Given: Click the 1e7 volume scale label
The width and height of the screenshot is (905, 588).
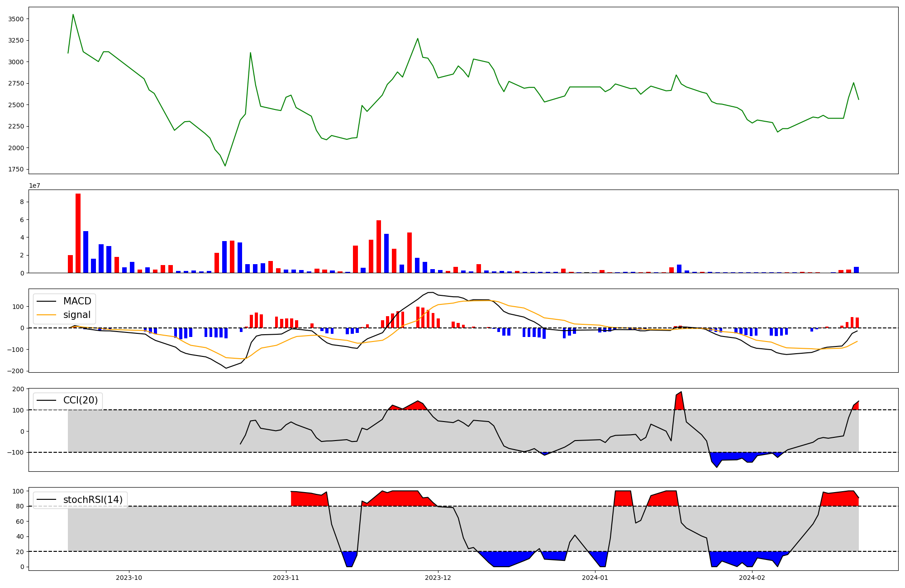Looking at the screenshot, I should click(x=34, y=185).
